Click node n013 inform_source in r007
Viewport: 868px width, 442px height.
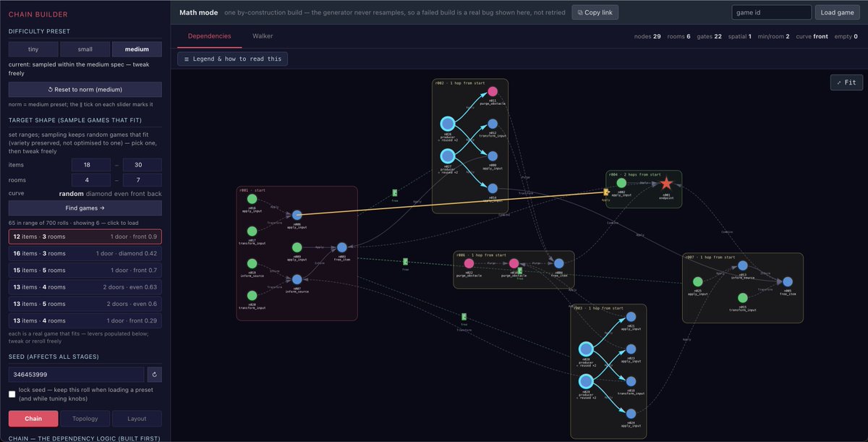[742, 265]
